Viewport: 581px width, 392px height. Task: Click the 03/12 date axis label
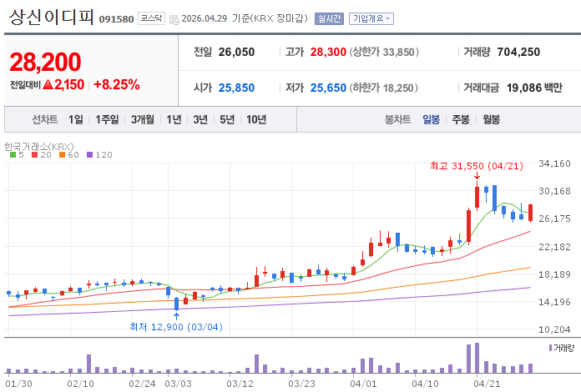coord(240,384)
